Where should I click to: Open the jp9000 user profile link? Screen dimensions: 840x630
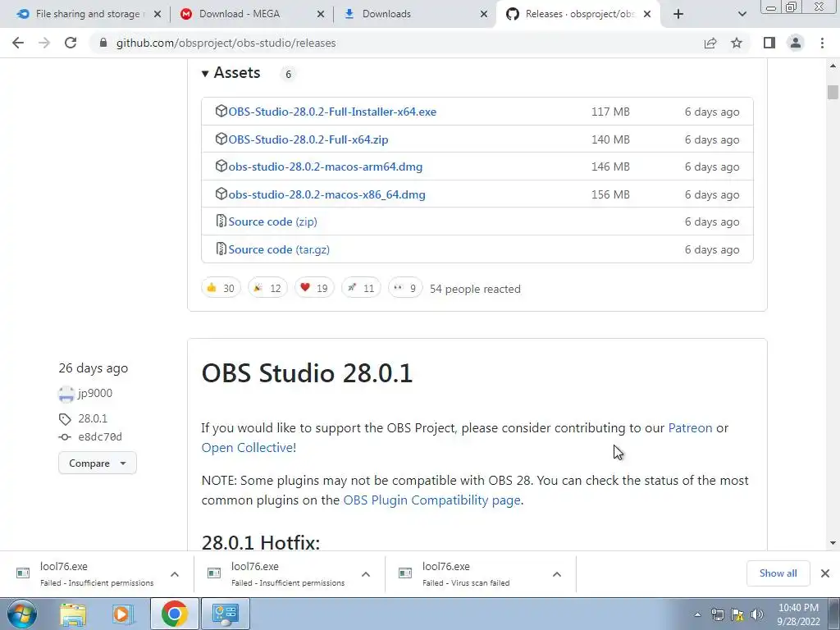coord(95,393)
